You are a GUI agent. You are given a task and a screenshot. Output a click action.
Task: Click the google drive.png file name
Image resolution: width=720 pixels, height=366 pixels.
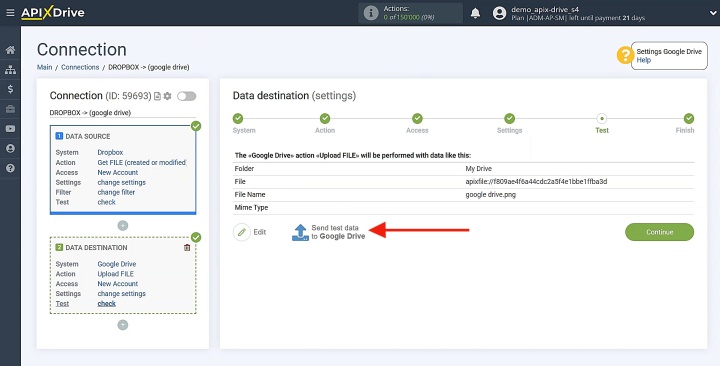(x=490, y=194)
